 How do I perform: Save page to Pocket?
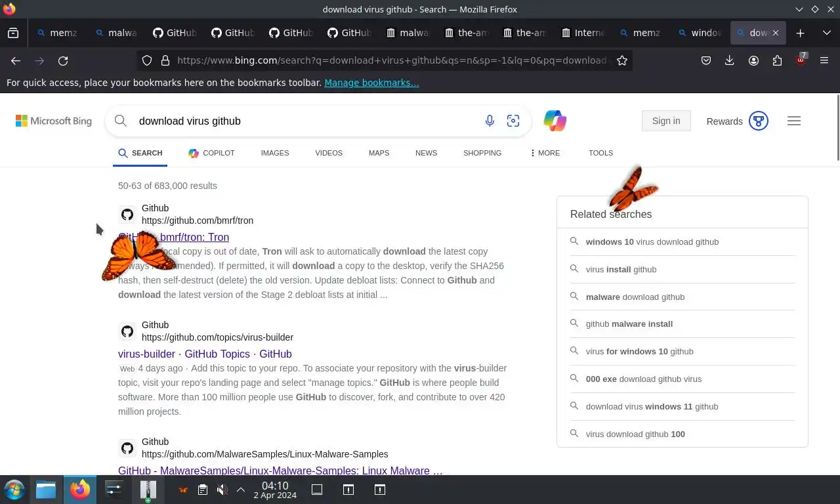(706, 60)
